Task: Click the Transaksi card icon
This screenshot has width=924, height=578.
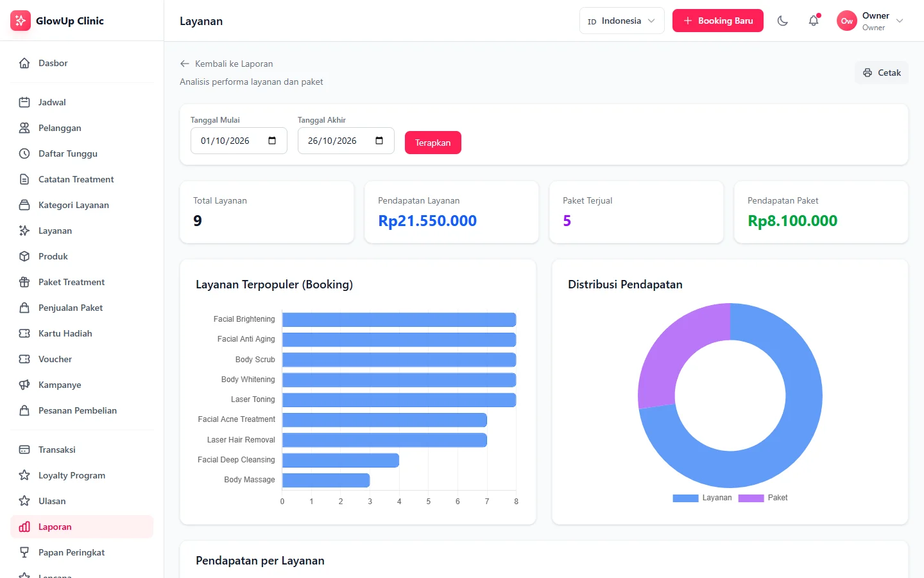Action: (x=24, y=450)
